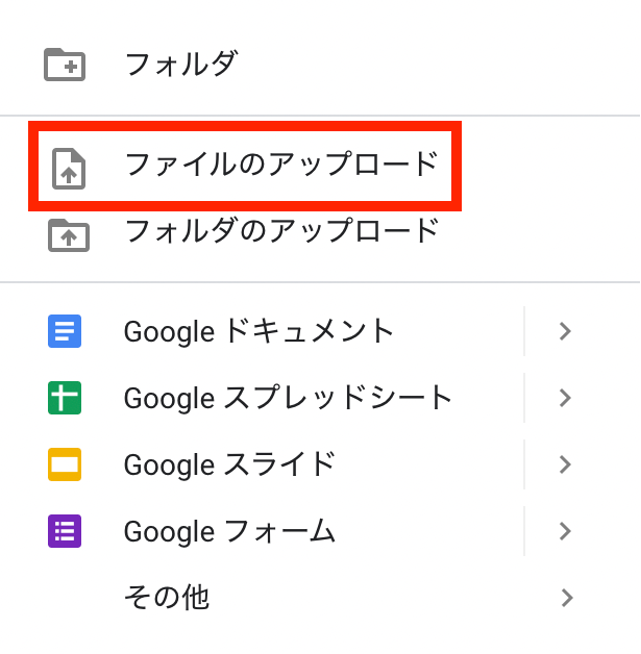Click the yellow Google Slides icon

(65, 465)
